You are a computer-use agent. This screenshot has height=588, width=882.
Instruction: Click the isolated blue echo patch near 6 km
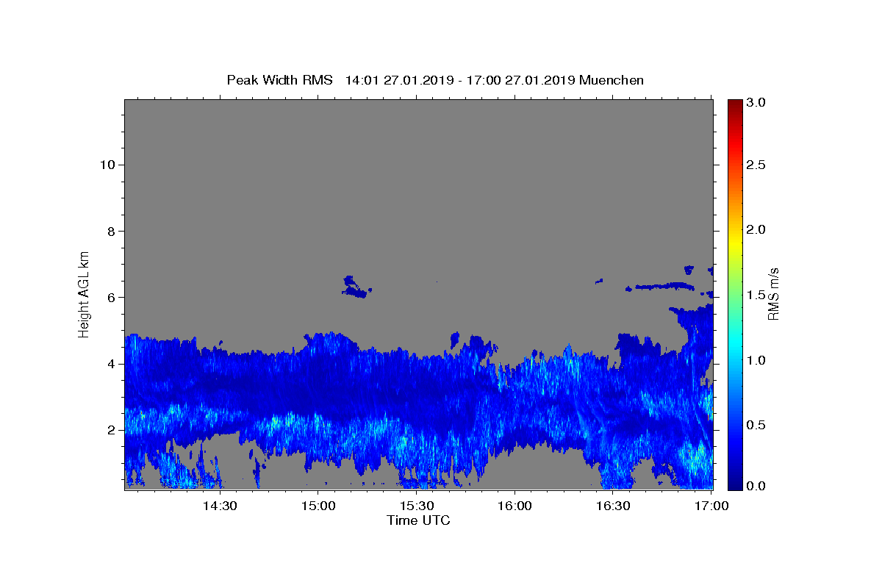coord(356,287)
